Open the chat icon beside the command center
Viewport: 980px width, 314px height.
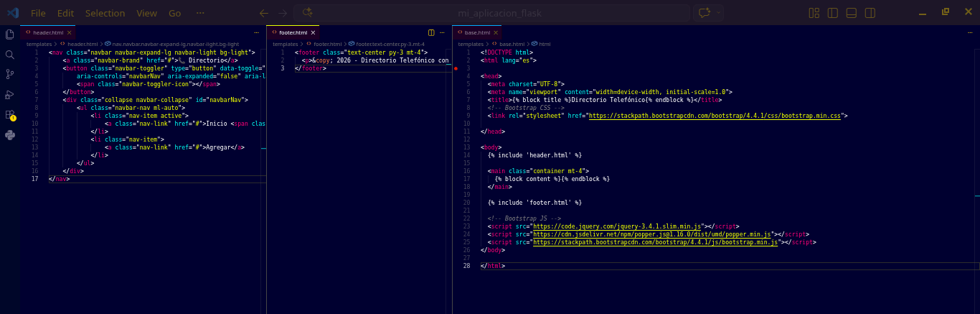[704, 13]
